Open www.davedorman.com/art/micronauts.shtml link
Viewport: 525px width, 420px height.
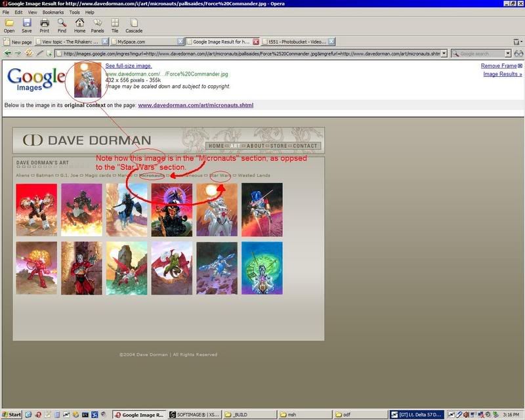tap(196, 105)
